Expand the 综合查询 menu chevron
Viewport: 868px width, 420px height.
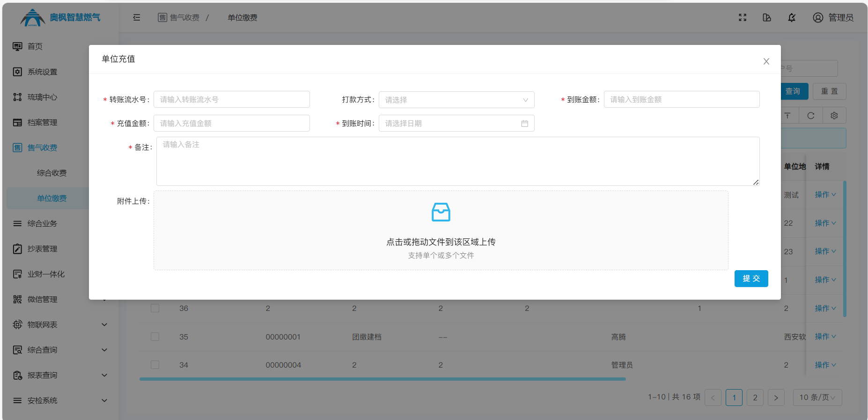[x=104, y=350]
